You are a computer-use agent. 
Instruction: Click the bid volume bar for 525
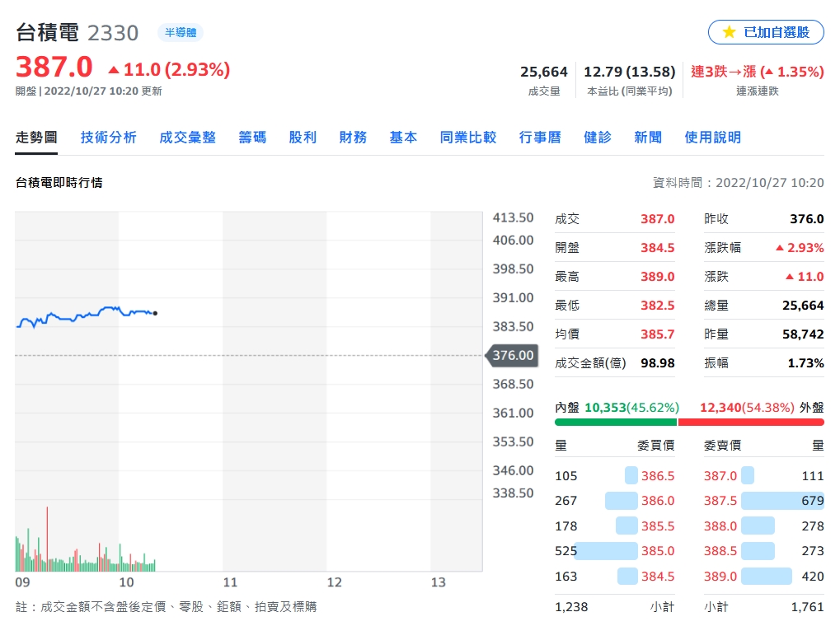(606, 551)
